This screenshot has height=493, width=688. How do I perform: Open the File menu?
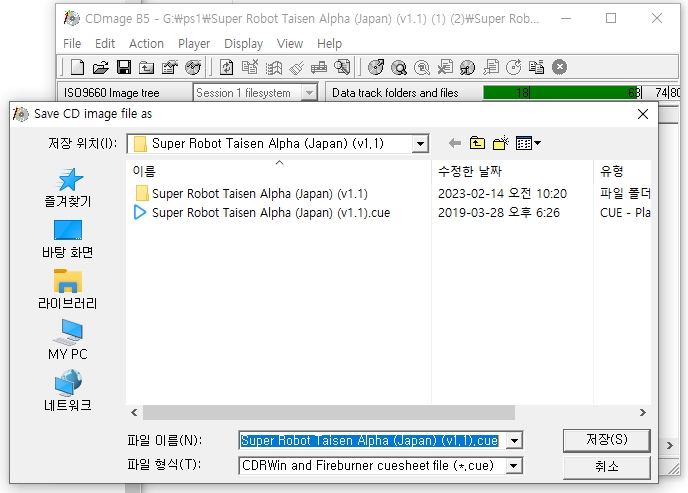72,43
